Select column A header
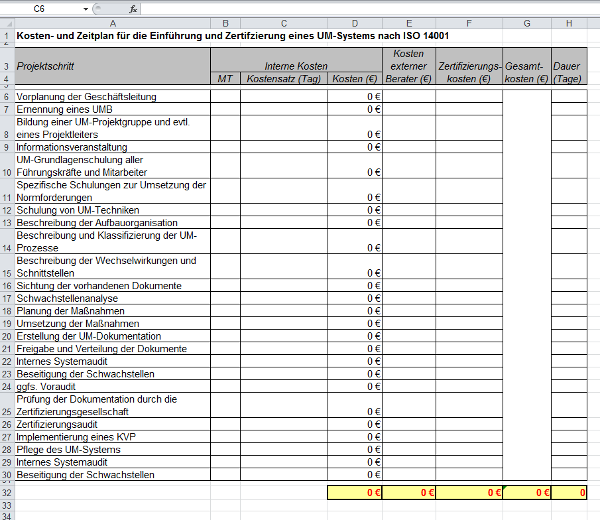Image resolution: width=600 pixels, height=520 pixels. click(x=111, y=23)
